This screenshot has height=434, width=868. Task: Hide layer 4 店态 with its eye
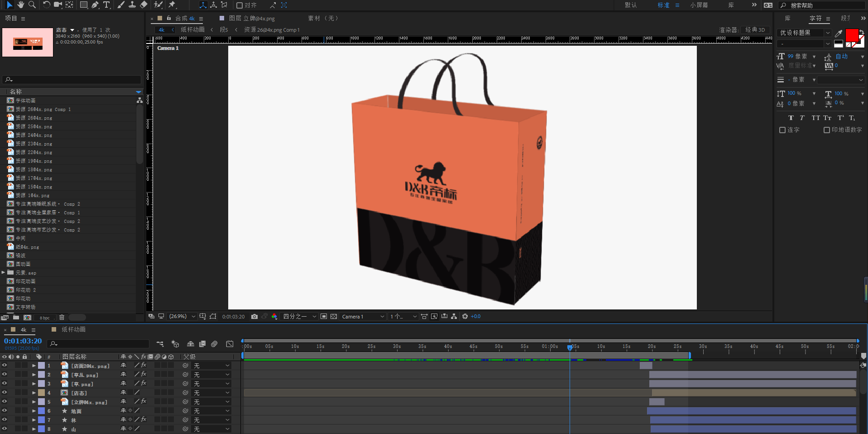tap(5, 392)
